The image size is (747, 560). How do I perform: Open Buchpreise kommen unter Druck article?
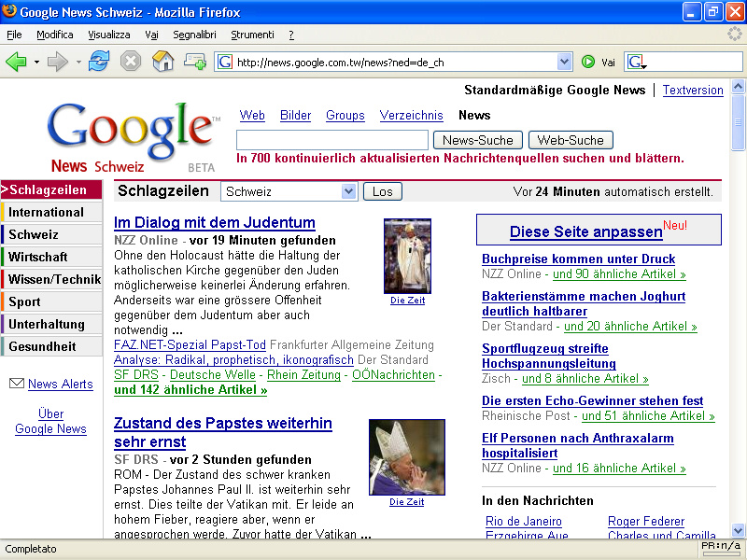tap(578, 259)
